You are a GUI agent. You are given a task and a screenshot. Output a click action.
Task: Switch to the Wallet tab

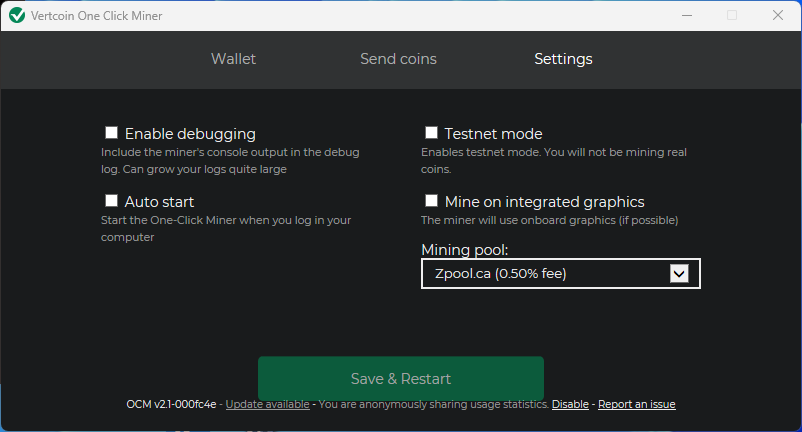pos(233,59)
